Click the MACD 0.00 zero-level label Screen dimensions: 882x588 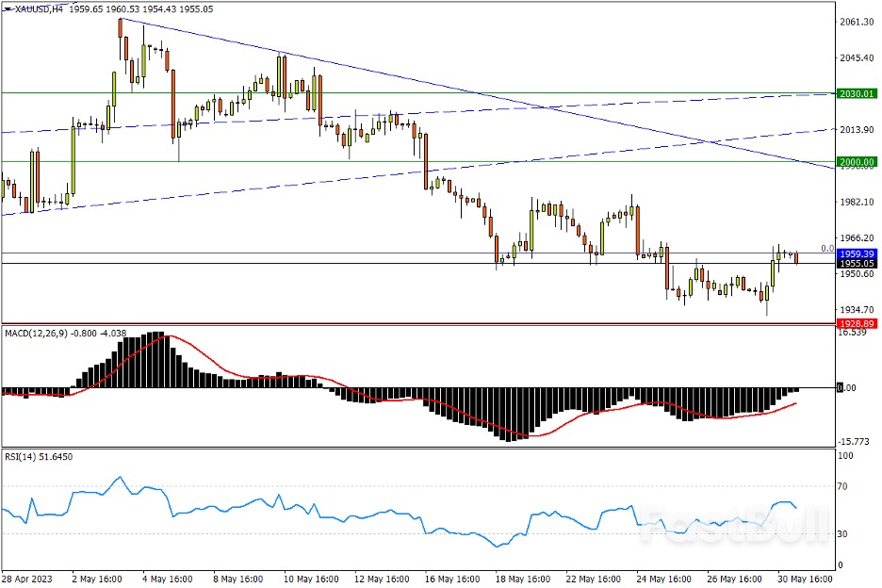click(852, 388)
